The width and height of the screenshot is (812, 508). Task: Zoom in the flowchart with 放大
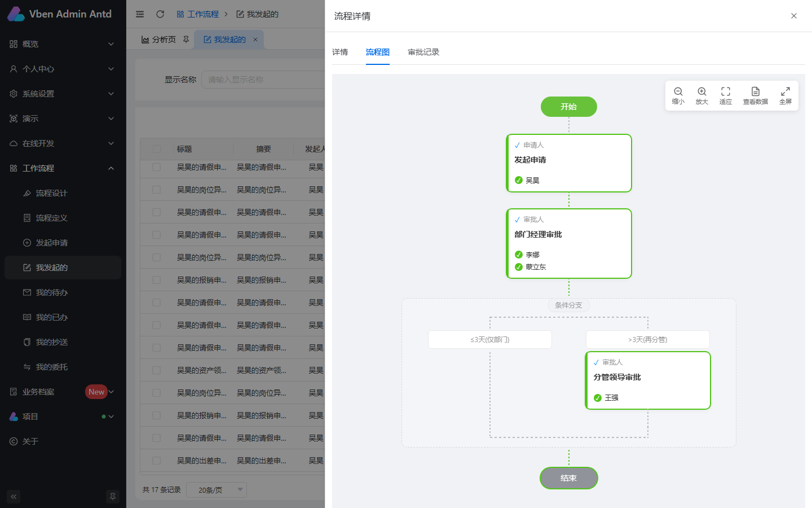point(702,96)
